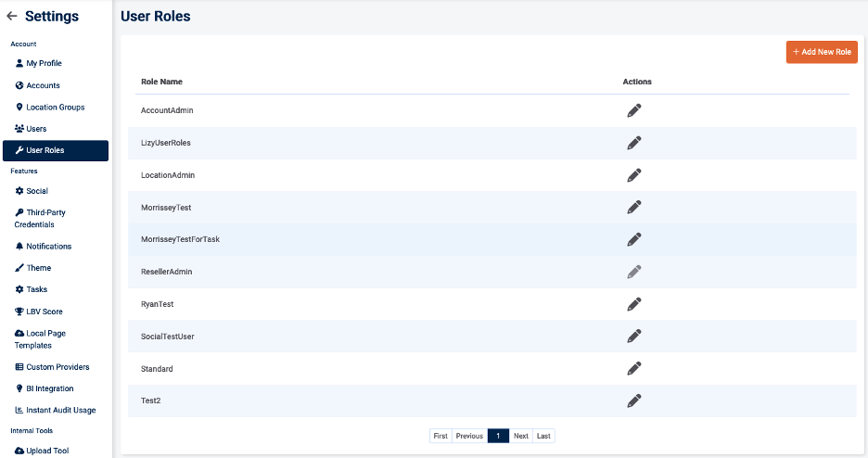Open My Profile in sidebar

pos(44,64)
